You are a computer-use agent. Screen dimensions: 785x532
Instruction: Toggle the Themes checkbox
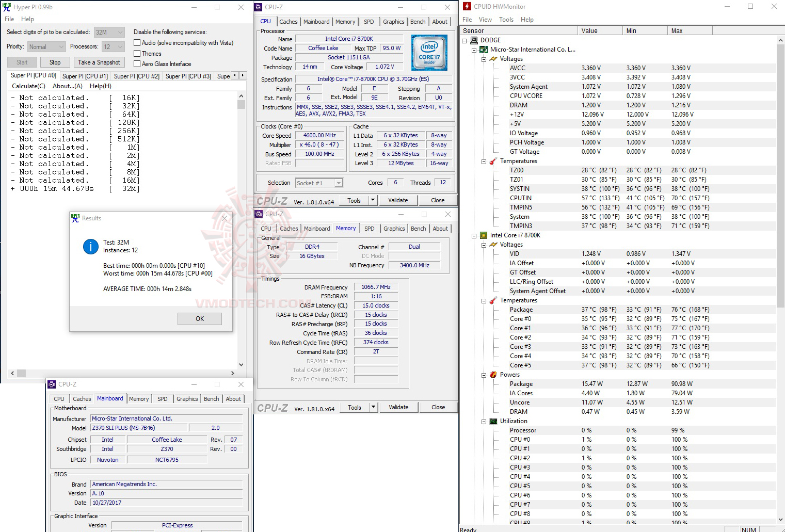(x=137, y=54)
